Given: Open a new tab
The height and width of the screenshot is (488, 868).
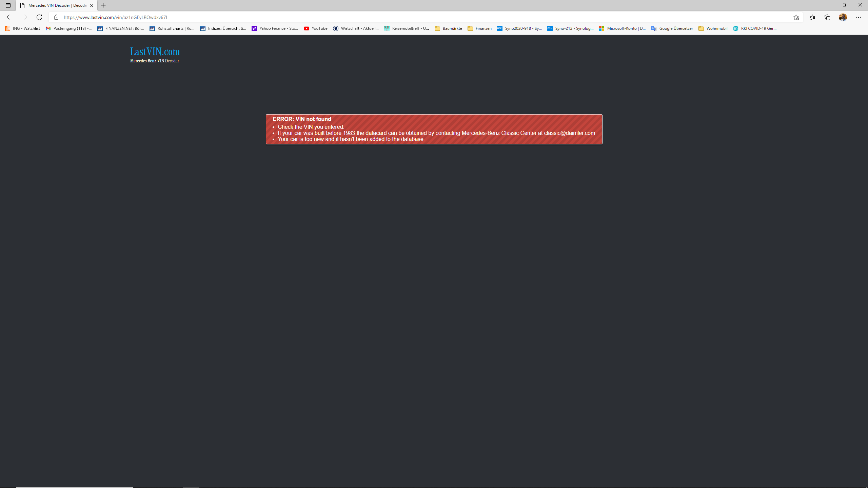Looking at the screenshot, I should pyautogui.click(x=103, y=5).
